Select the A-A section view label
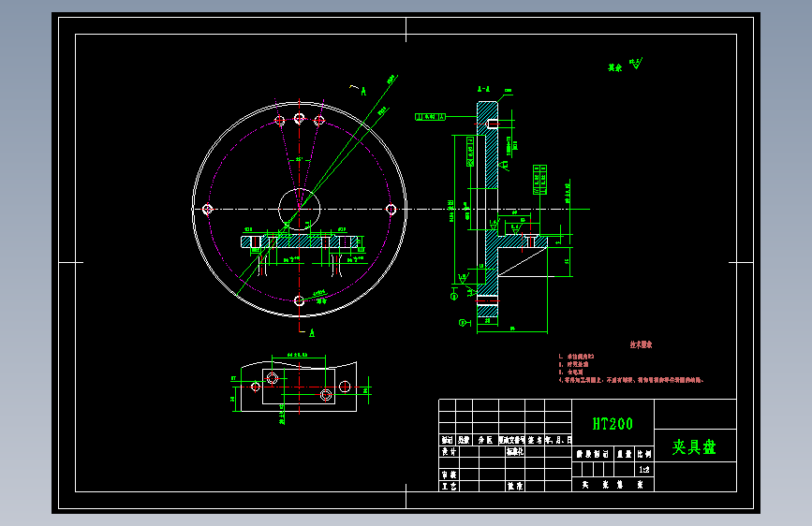The image size is (812, 526). point(483,89)
